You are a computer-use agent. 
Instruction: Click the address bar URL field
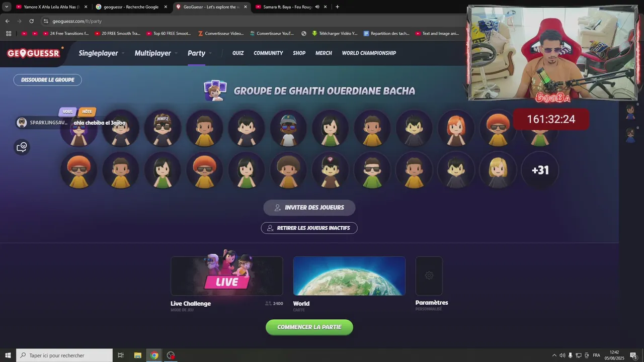point(252,21)
